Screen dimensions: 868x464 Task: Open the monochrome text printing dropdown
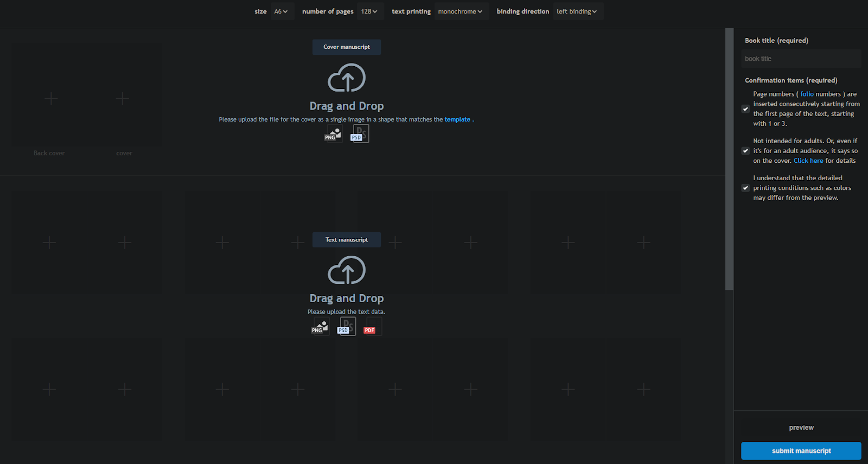461,11
